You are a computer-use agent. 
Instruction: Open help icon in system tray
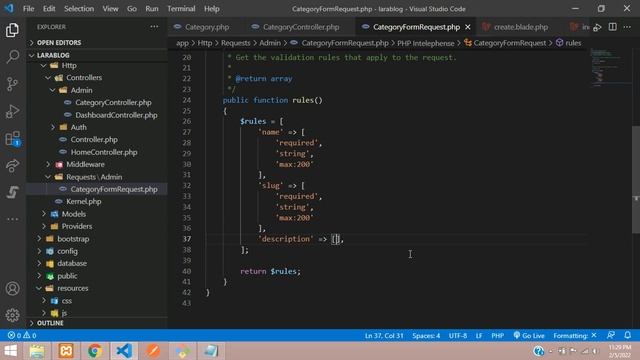coord(538,351)
